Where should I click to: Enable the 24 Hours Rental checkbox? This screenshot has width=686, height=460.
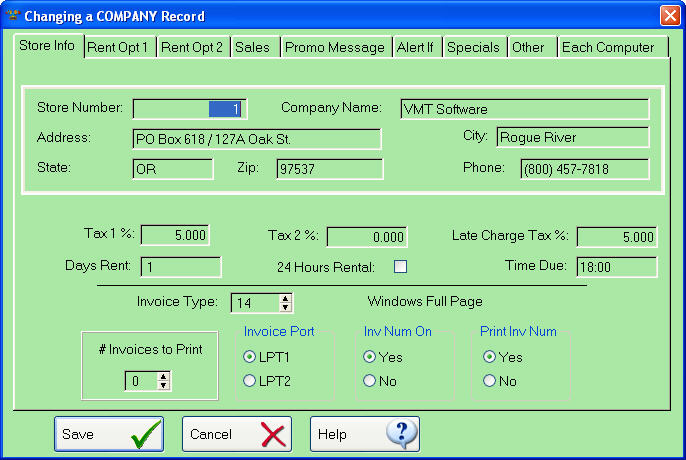(400, 266)
